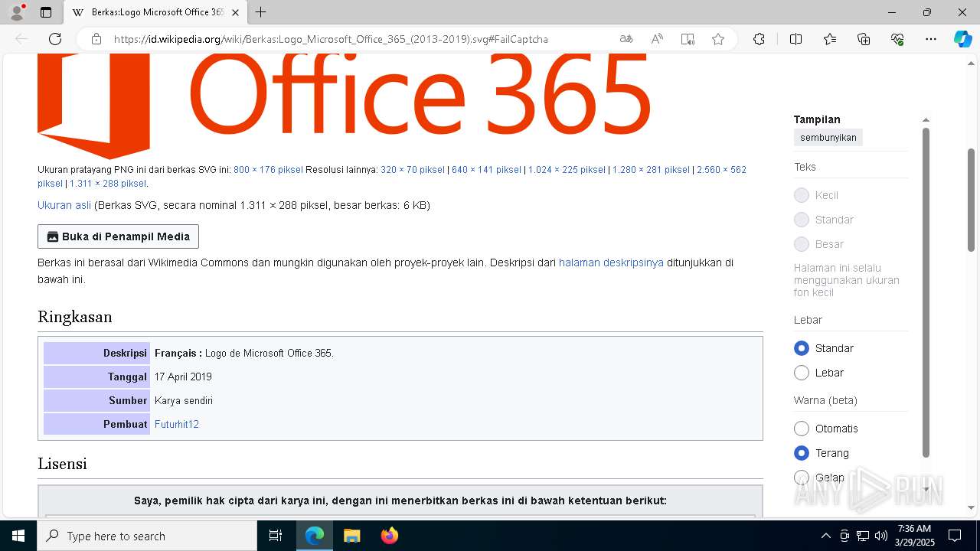Open Microsoft Edge from taskbar

(315, 536)
